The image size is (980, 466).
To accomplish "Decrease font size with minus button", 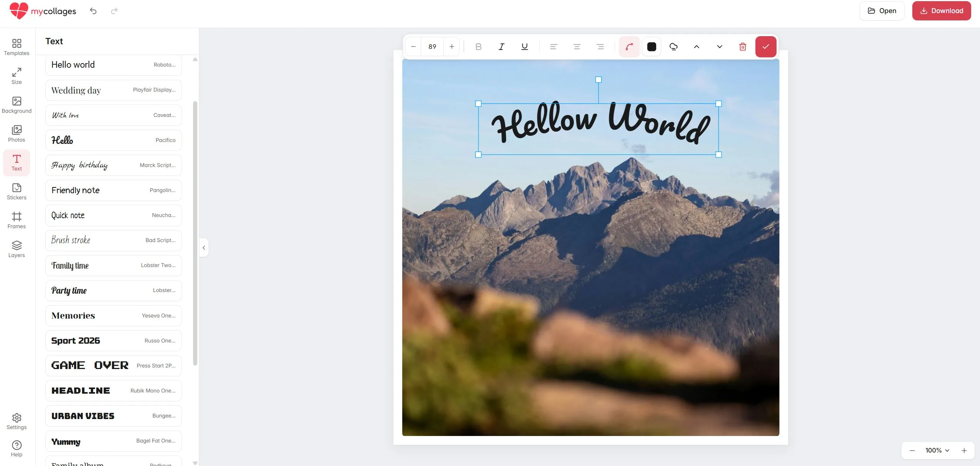I will (413, 47).
